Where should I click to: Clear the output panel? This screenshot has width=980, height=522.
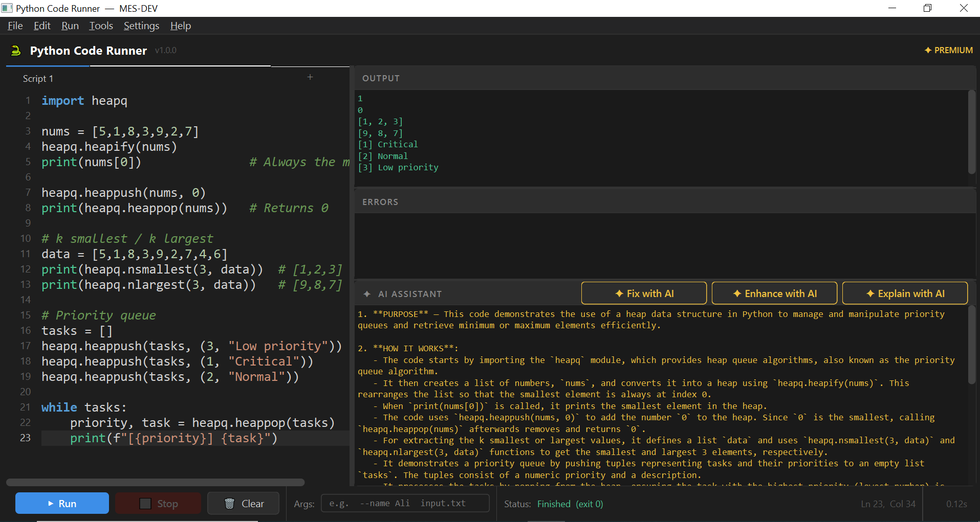(244, 503)
